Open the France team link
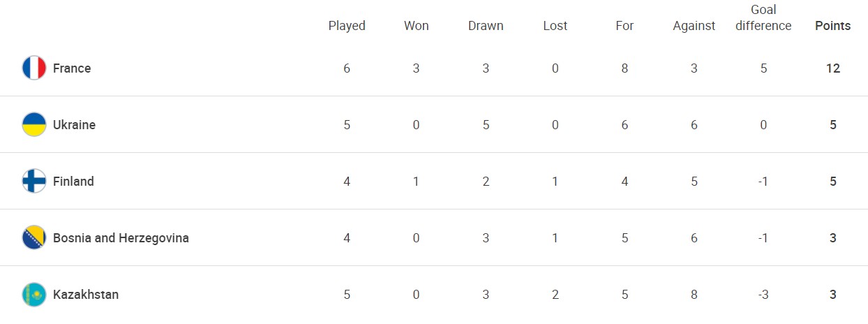The width and height of the screenshot is (868, 324). point(72,68)
